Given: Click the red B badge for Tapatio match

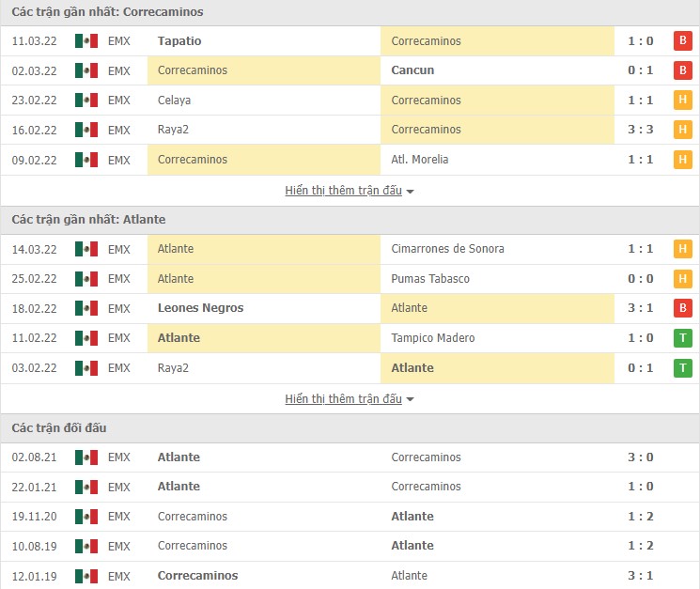Looking at the screenshot, I should [682, 41].
